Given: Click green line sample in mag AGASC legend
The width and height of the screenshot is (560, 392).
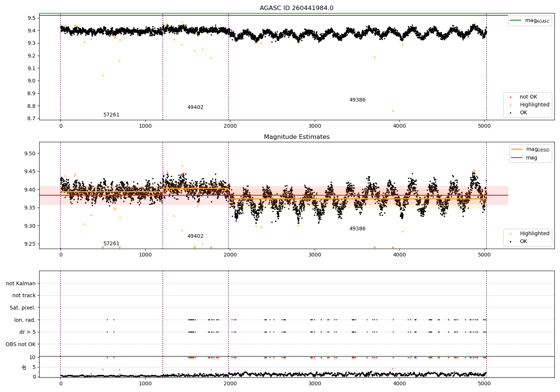Looking at the screenshot, I should coord(516,21).
